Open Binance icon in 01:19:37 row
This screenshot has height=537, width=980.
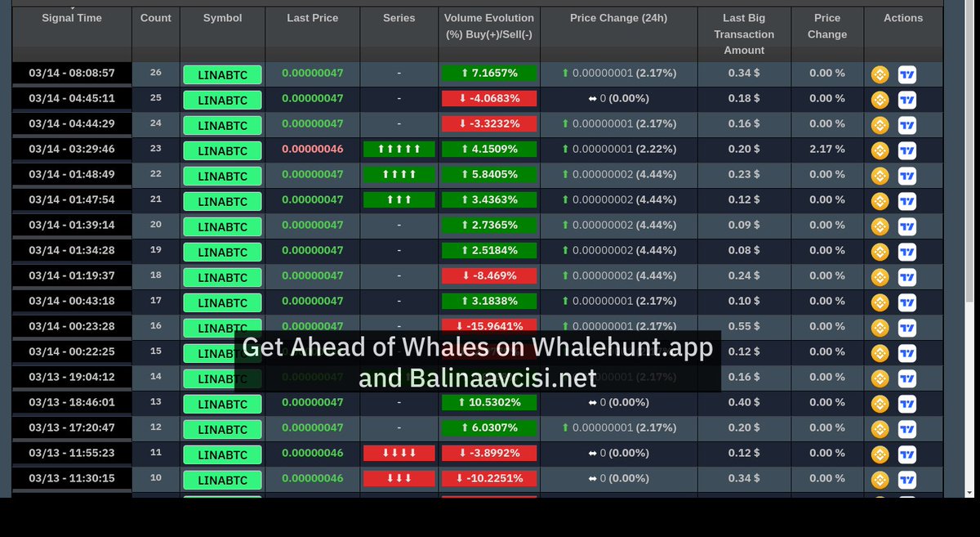(x=880, y=277)
